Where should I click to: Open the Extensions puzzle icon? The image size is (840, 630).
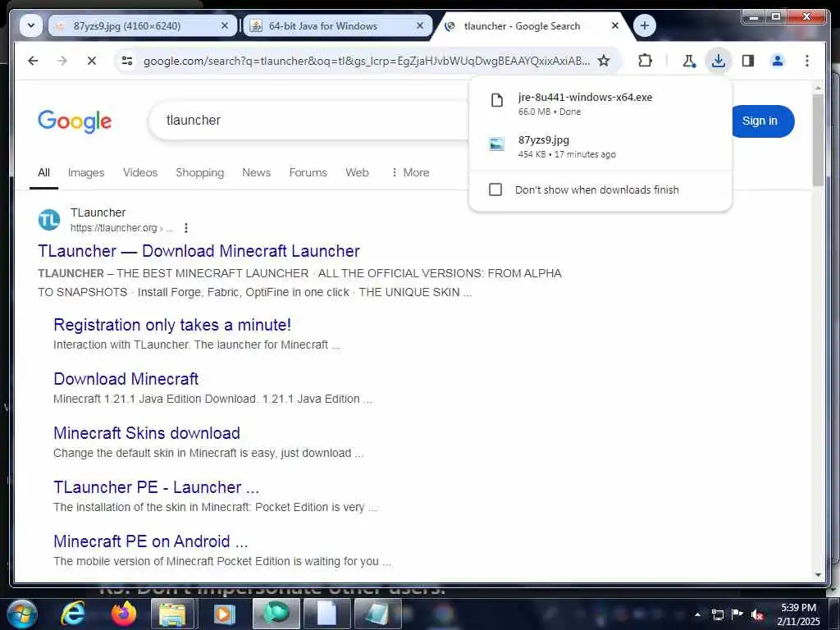click(645, 61)
